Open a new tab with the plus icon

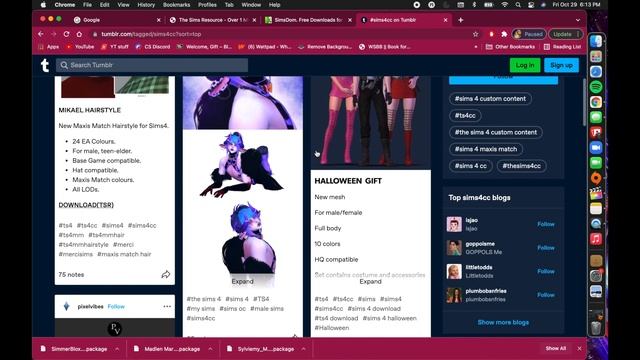click(x=460, y=20)
